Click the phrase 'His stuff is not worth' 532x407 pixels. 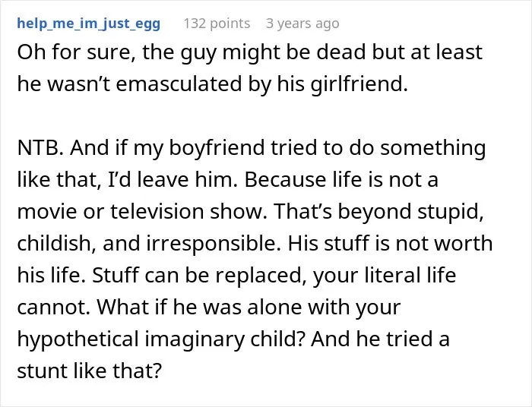[x=390, y=243]
